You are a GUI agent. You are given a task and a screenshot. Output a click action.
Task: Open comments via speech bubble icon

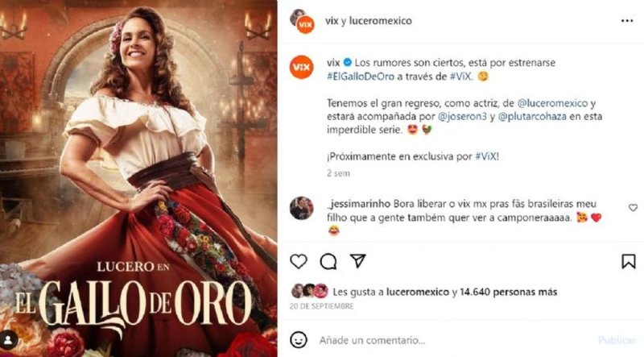point(328,261)
